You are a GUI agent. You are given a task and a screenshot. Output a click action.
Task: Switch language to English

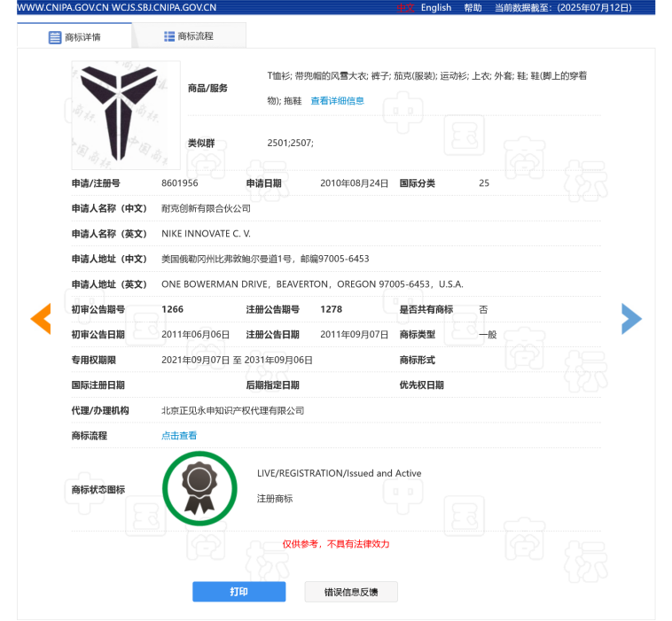(x=436, y=8)
